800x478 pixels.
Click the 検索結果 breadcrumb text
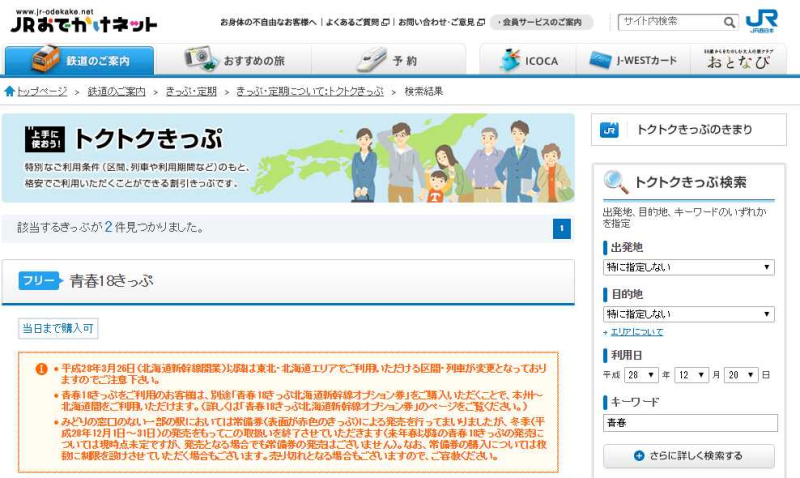coord(423,91)
